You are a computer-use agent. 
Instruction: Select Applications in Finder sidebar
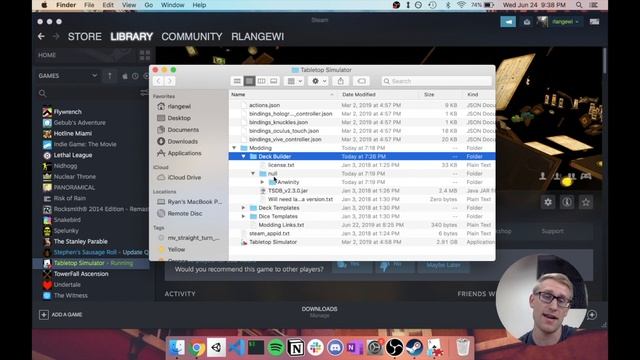coord(184,153)
